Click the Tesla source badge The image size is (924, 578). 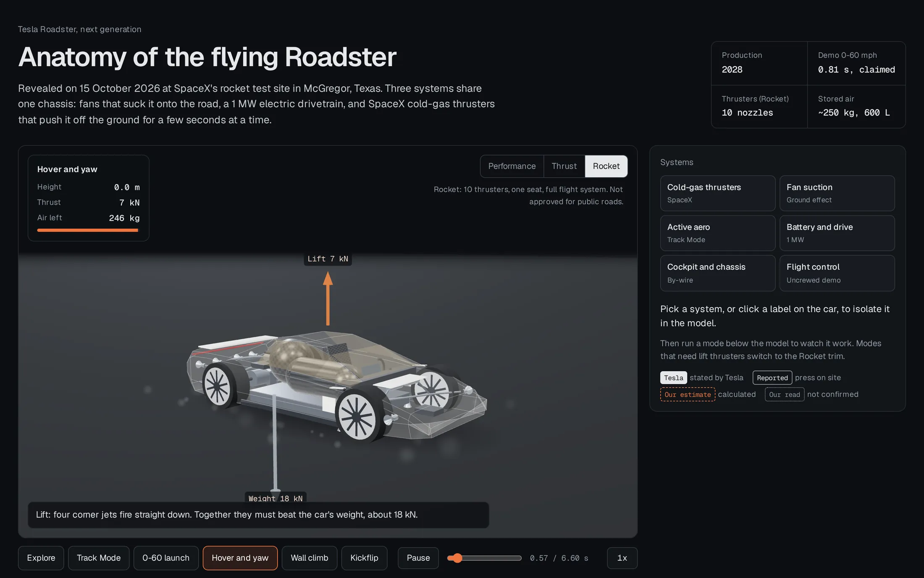click(x=673, y=377)
